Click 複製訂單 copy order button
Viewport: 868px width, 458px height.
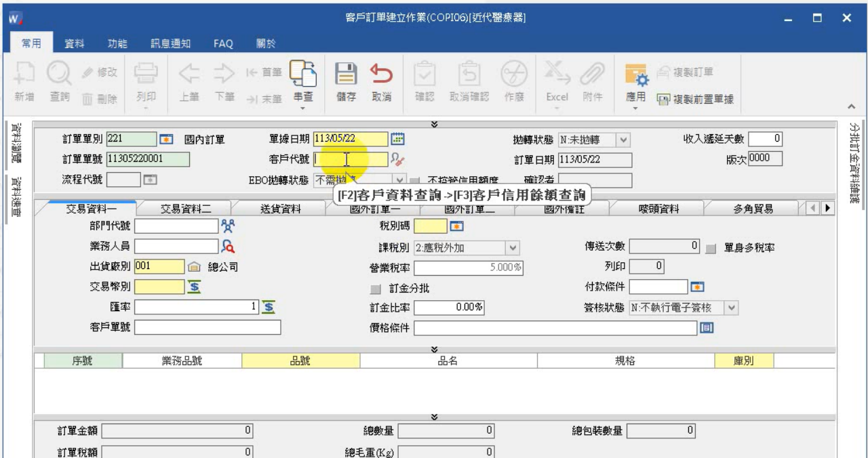pyautogui.click(x=684, y=72)
